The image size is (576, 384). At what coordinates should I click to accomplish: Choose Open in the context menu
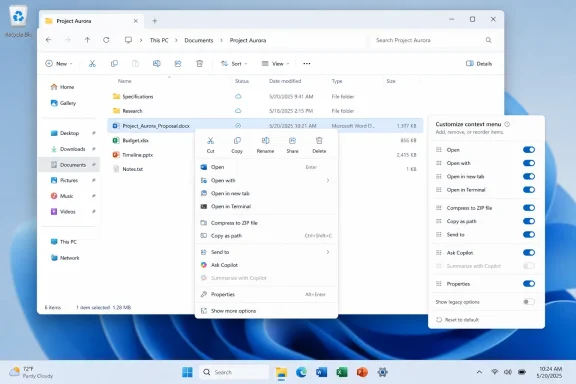(266, 167)
